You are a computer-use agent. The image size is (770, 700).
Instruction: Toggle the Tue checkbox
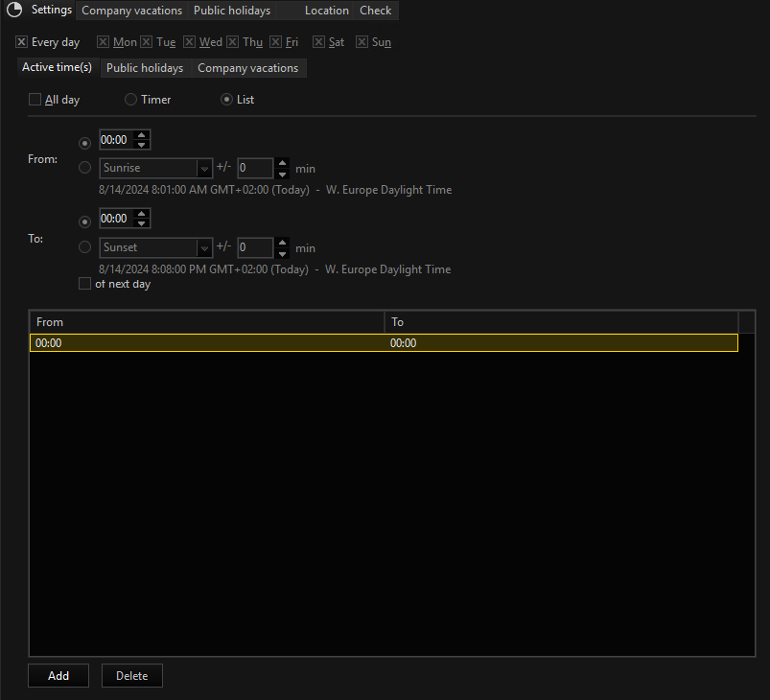(x=146, y=42)
